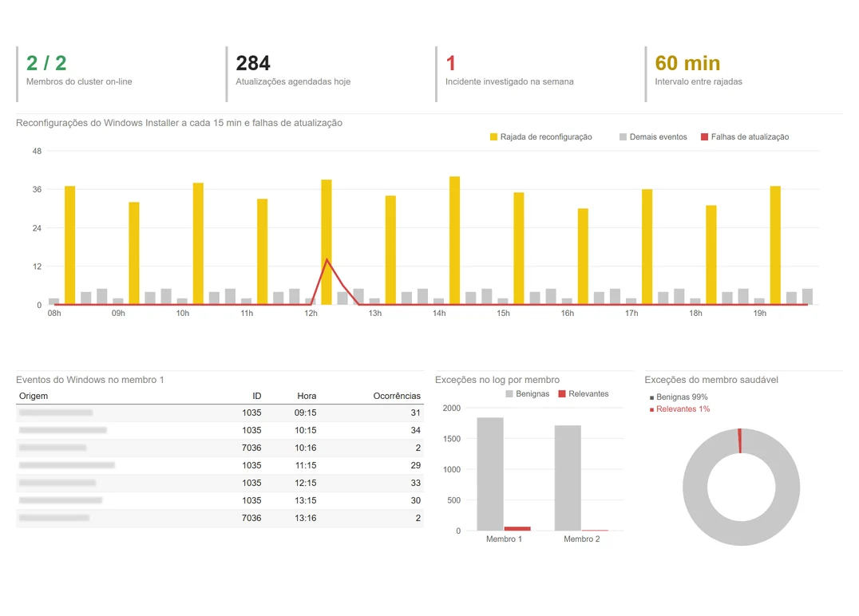Click occurrences value '29' in the table
859x616 pixels.
click(416, 465)
